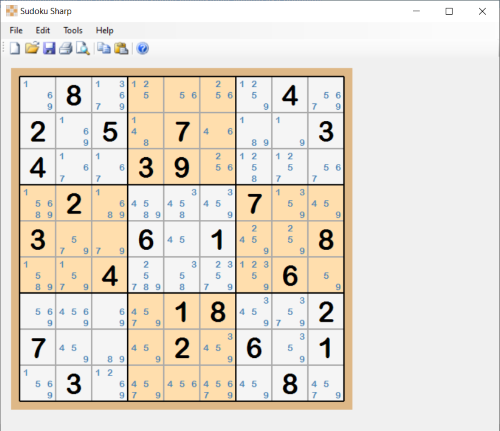Select top-left cell with candidates 1 6 9
This screenshot has height=431, width=500.
coord(38,95)
